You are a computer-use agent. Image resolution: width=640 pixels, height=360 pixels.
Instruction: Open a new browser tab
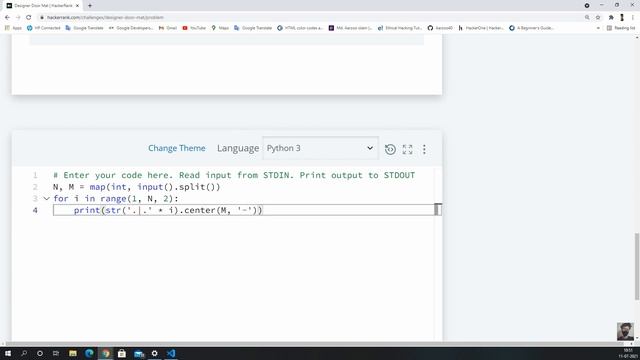pyautogui.click(x=90, y=6)
